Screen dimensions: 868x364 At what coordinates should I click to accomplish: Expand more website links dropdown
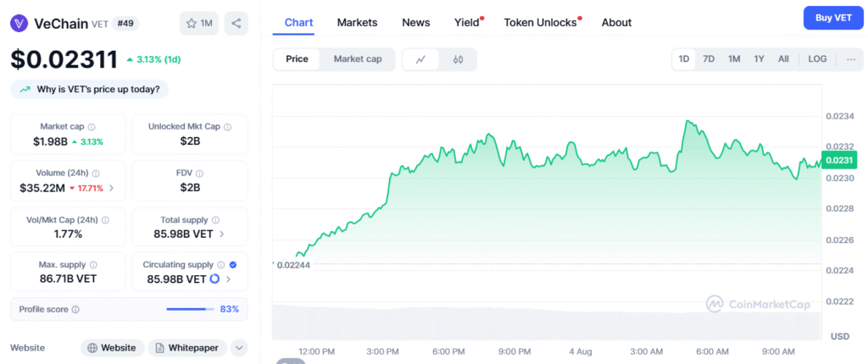[x=239, y=348]
